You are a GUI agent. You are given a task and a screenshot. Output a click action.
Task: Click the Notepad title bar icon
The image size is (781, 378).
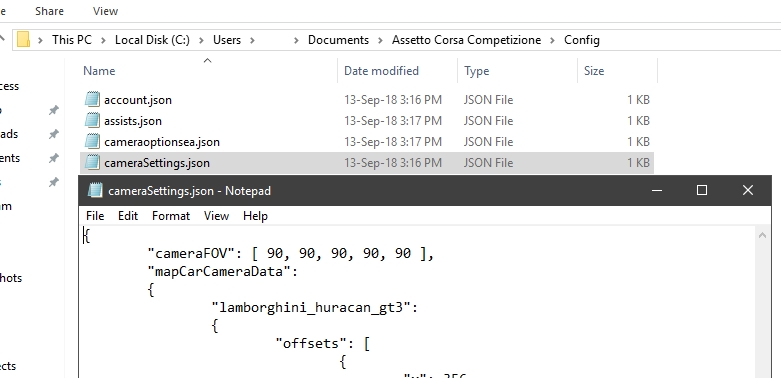pyautogui.click(x=95, y=191)
